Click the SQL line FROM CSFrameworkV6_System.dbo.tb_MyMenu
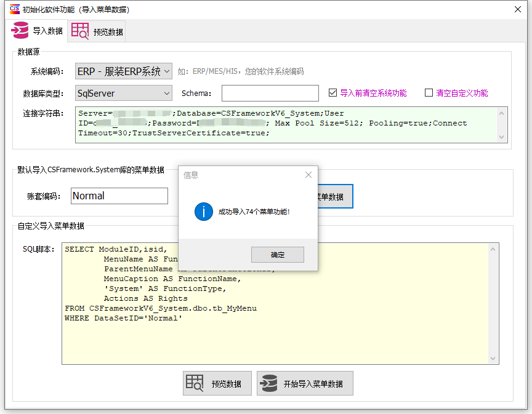532x414 pixels. pos(161,308)
